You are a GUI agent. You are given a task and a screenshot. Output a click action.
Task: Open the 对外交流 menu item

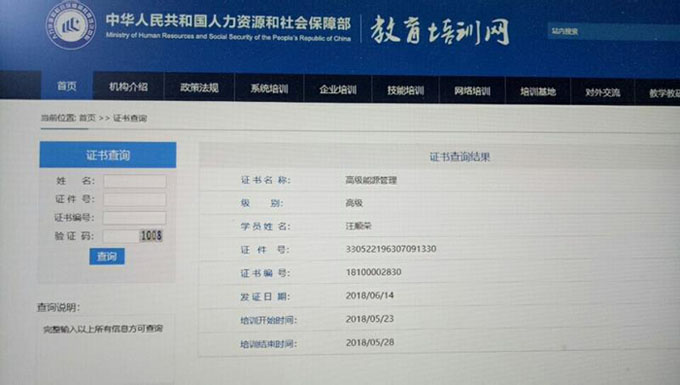coord(603,92)
